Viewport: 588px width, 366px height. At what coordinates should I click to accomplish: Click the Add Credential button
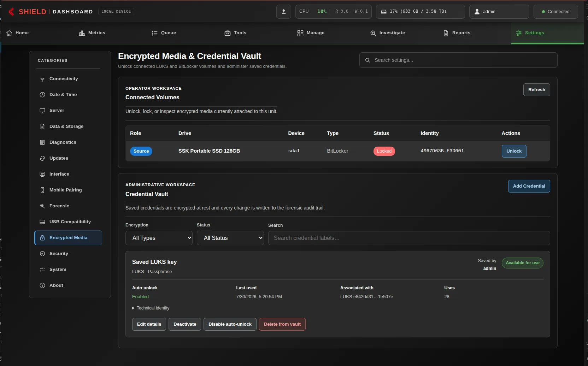pyautogui.click(x=529, y=186)
